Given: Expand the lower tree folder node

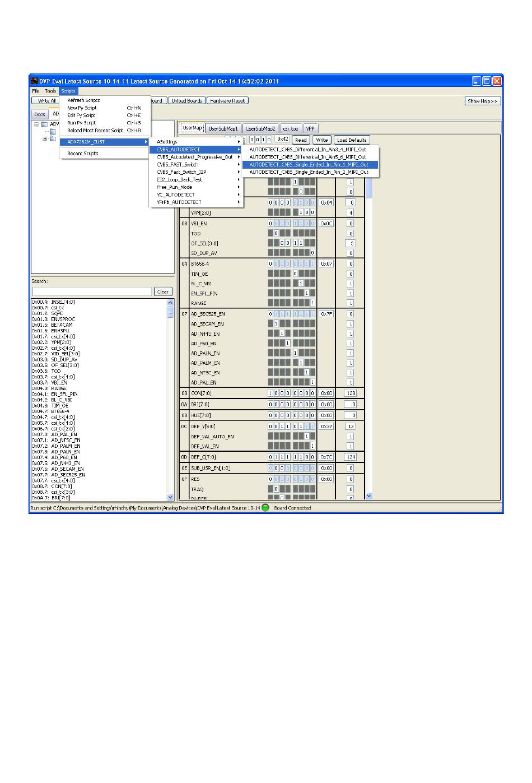Looking at the screenshot, I should tap(45, 138).
